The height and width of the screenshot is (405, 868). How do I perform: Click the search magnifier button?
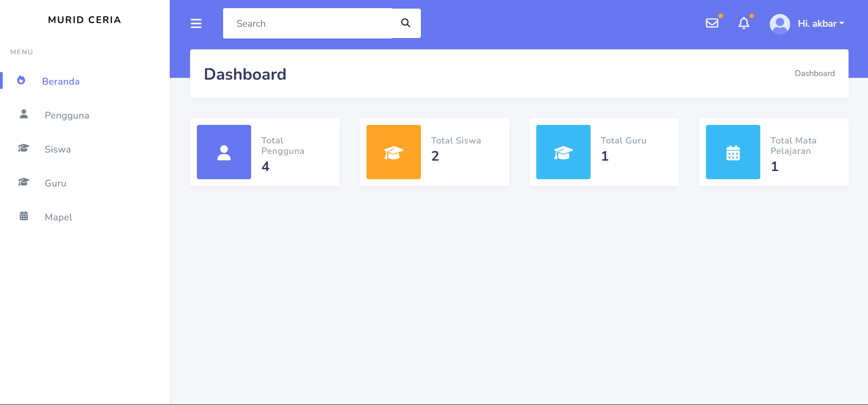tap(406, 23)
